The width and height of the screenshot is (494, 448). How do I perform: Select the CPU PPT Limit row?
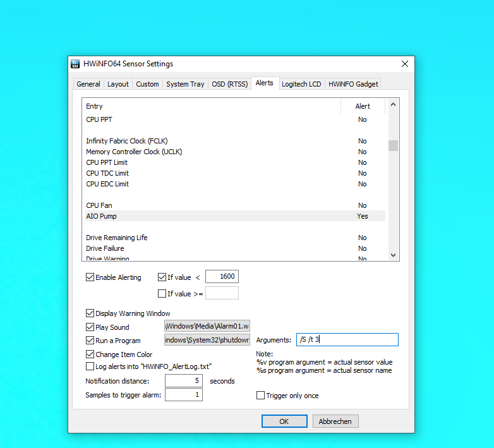click(235, 162)
